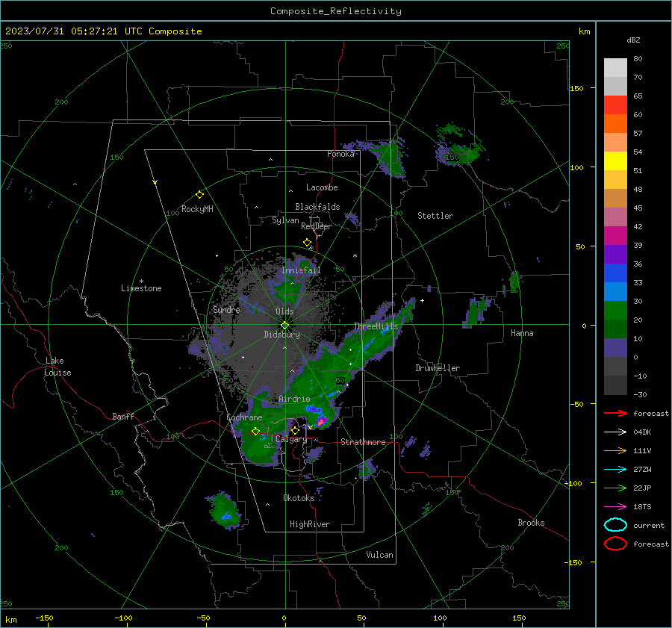Click the Stettler city label
Image resolution: width=672 pixels, height=628 pixels.
[x=435, y=216]
